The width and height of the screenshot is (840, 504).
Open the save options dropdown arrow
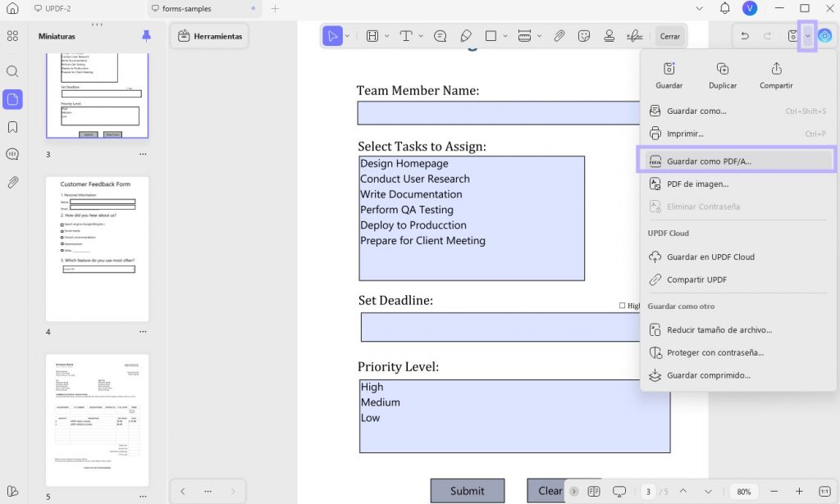pyautogui.click(x=807, y=36)
